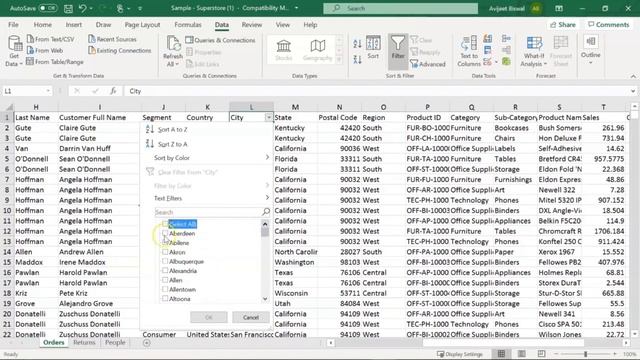Screen dimensions: 640x360
Task: Click the insert function fx icon
Action: pos(113,91)
